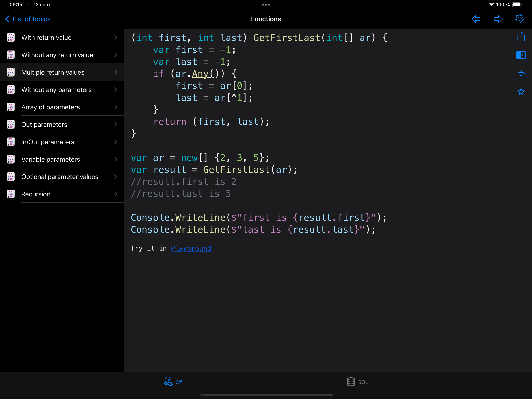
Task: Expand chevron on Multiple return values row
Action: 116,72
